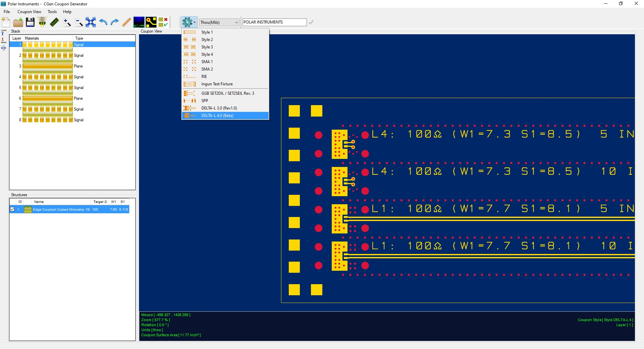Toggle the checkbox for structure ID 1
This screenshot has width=644, height=349.
tap(12, 209)
